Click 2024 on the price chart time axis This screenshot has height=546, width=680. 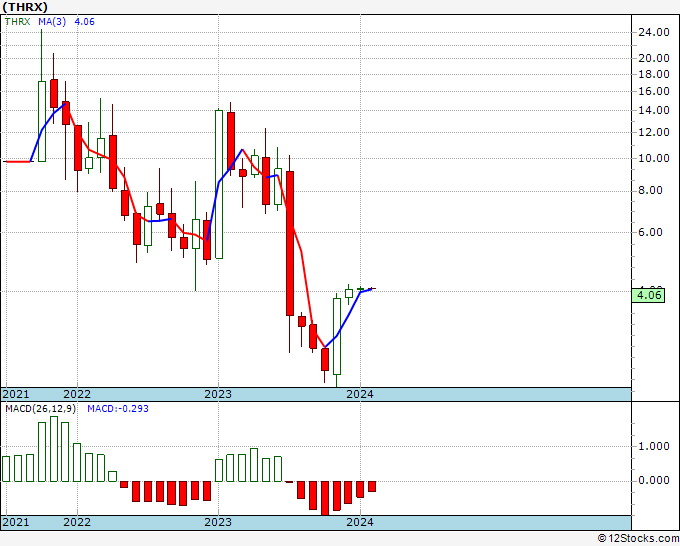(360, 394)
